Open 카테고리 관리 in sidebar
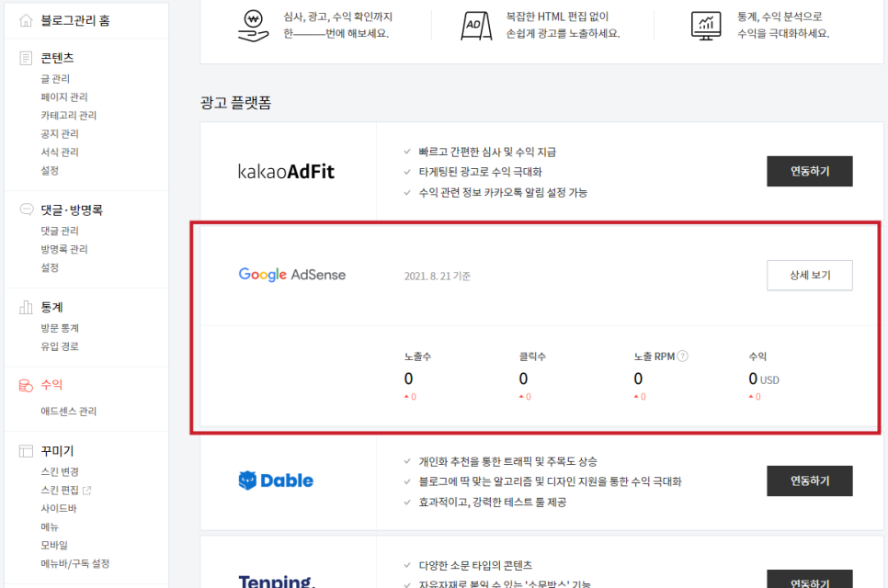The image size is (888, 588). point(69,116)
